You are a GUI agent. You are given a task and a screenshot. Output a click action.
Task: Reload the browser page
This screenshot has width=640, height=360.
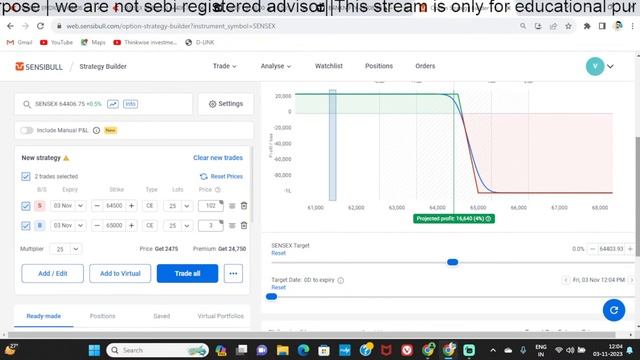(40, 26)
